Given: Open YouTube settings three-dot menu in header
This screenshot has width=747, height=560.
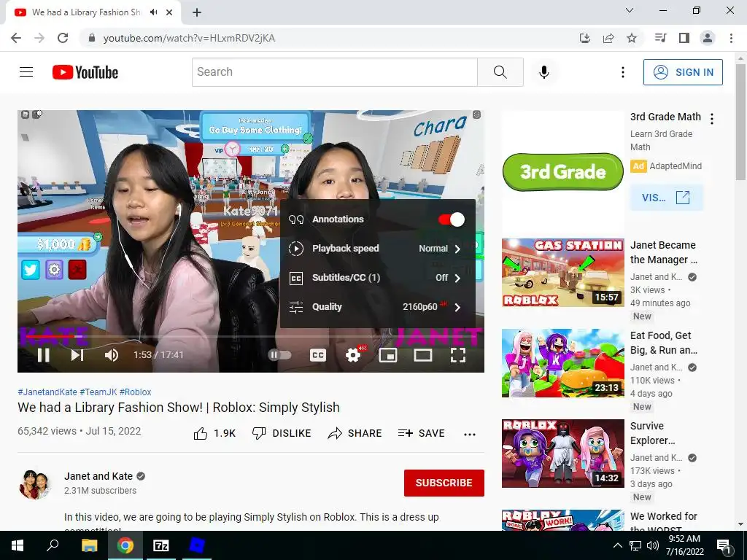Looking at the screenshot, I should click(x=623, y=72).
